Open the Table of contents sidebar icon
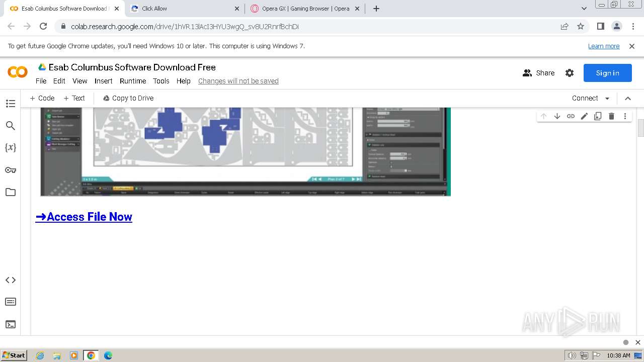Image resolution: width=644 pixels, height=362 pixels. click(x=10, y=104)
